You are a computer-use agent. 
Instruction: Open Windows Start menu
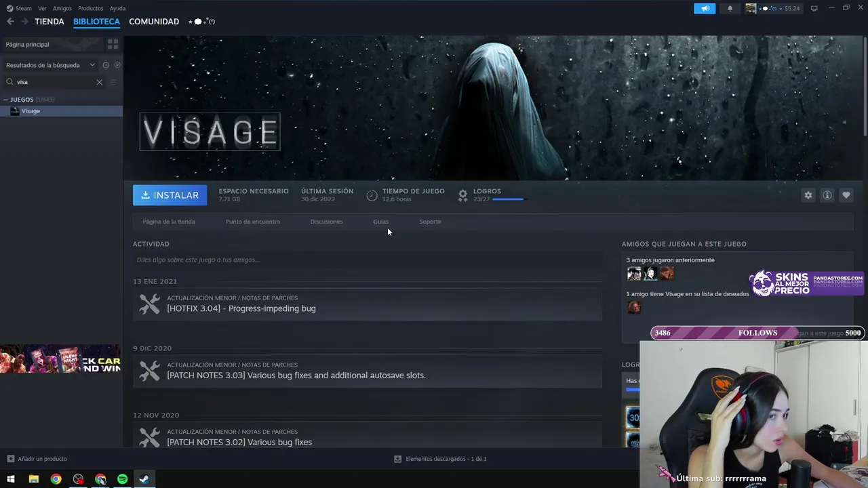click(x=11, y=479)
